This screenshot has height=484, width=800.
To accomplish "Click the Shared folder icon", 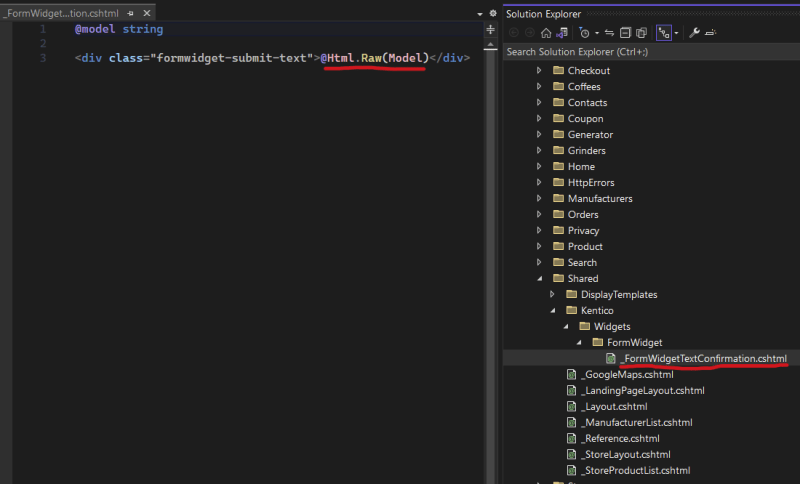I will pyautogui.click(x=559, y=278).
